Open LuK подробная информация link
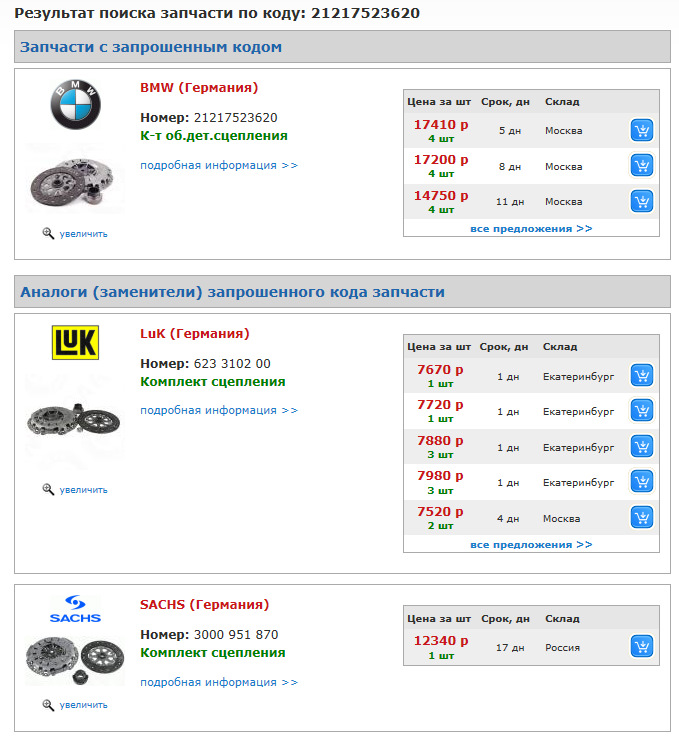679x738 pixels. (219, 410)
